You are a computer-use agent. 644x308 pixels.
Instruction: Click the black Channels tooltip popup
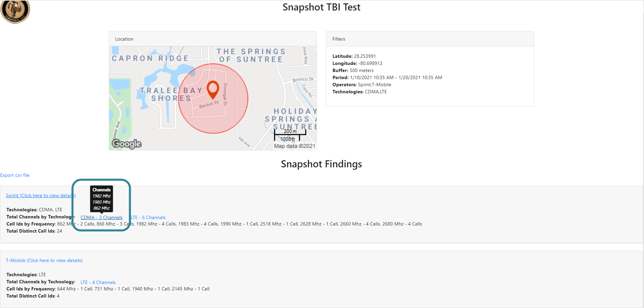[x=101, y=199]
